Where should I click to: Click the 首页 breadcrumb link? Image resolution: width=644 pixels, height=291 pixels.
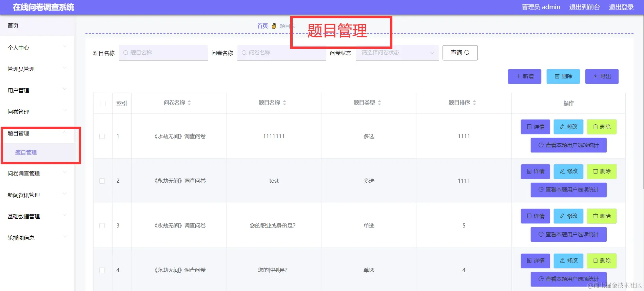coord(262,26)
